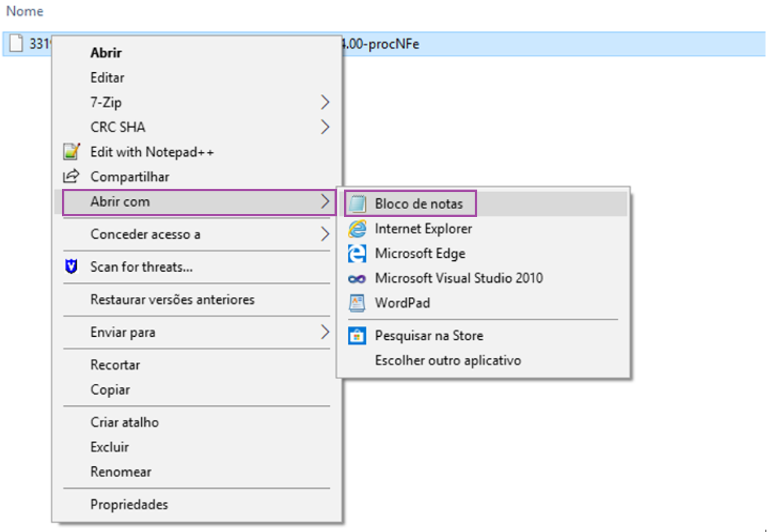The height and width of the screenshot is (532, 771).
Task: Open Enviar para menu entry
Action: tap(197, 332)
